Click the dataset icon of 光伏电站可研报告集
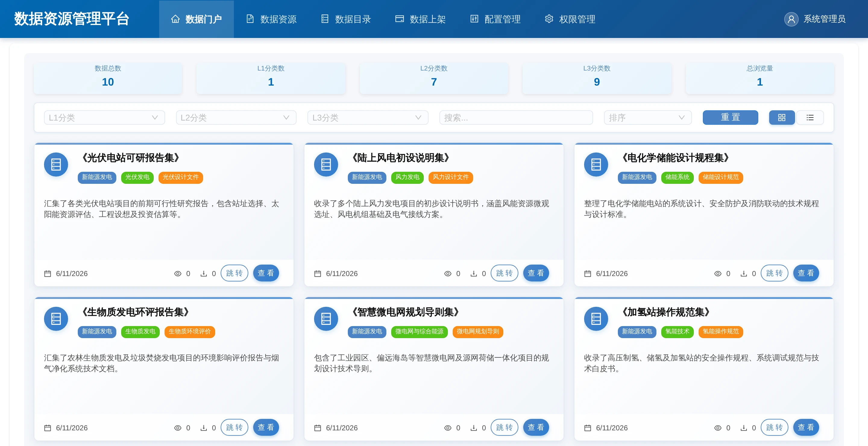This screenshot has width=868, height=446. 56,164
